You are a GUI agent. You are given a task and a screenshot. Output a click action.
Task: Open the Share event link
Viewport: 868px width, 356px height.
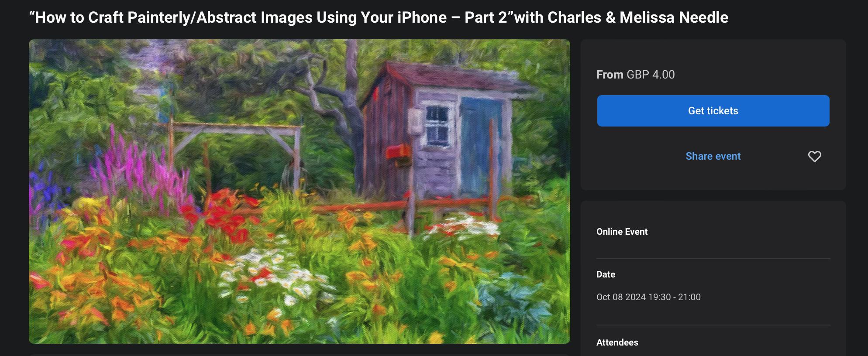[713, 156]
